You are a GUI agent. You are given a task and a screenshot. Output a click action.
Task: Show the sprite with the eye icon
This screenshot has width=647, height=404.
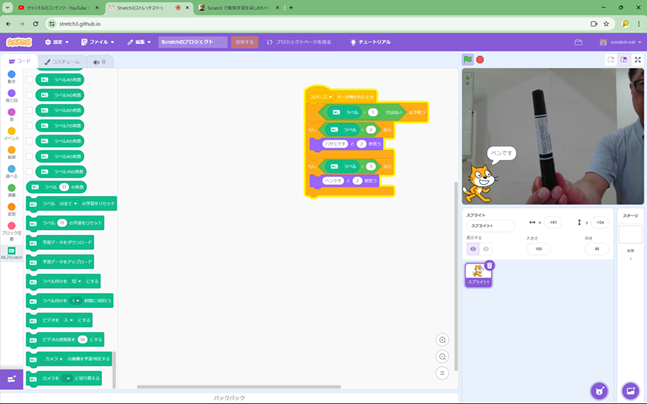[473, 249]
